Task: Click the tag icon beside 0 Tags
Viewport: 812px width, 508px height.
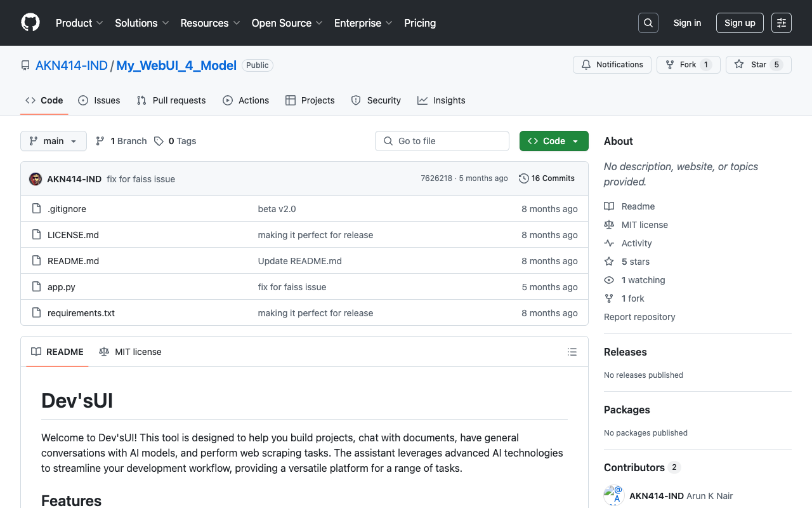Action: click(159, 141)
